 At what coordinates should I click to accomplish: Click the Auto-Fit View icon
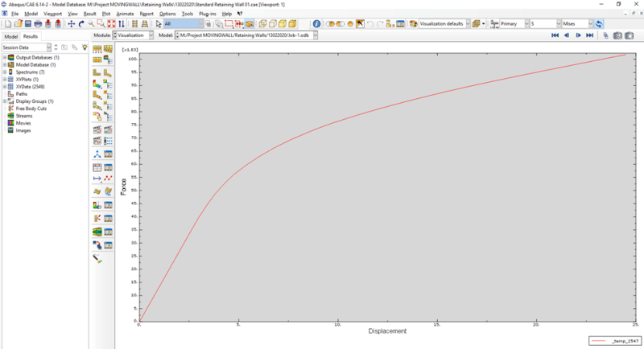coord(111,24)
